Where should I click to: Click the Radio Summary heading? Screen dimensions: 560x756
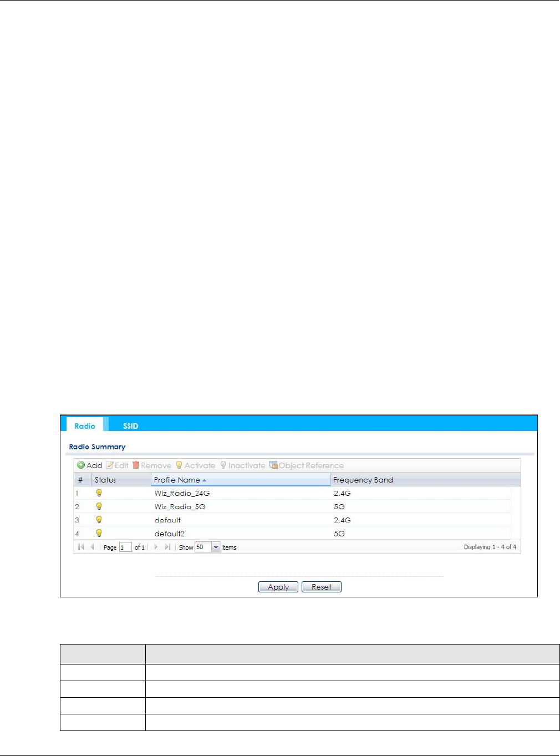(x=97, y=447)
